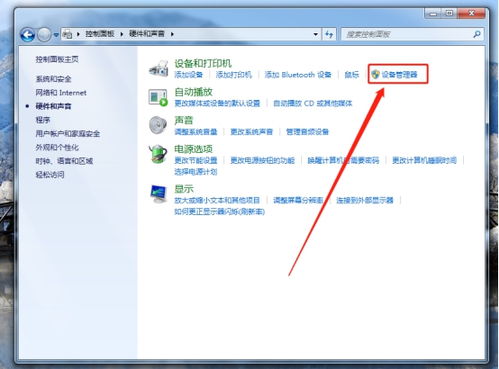Screen dimensions: 499x369
Task: Click 更改计算机睡眠时间 link
Action: coord(424,160)
